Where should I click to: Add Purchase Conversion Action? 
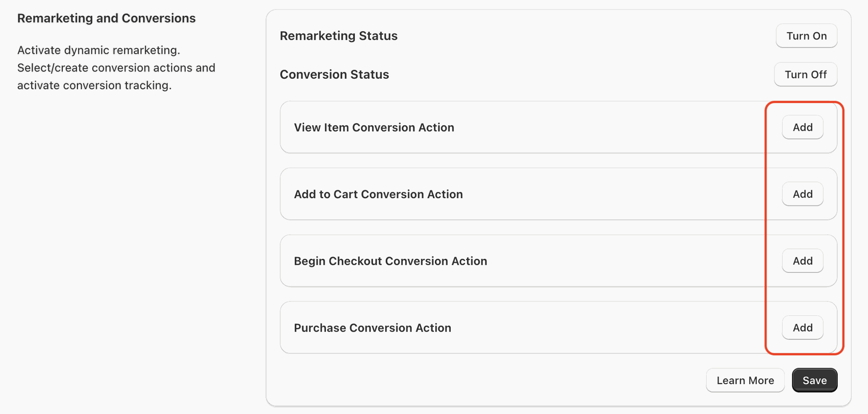[802, 328]
